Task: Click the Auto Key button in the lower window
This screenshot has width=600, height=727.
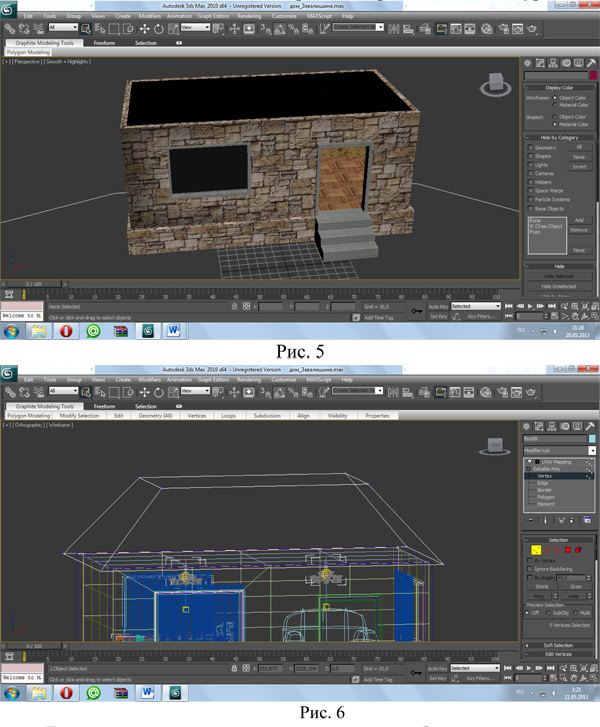Action: click(438, 668)
